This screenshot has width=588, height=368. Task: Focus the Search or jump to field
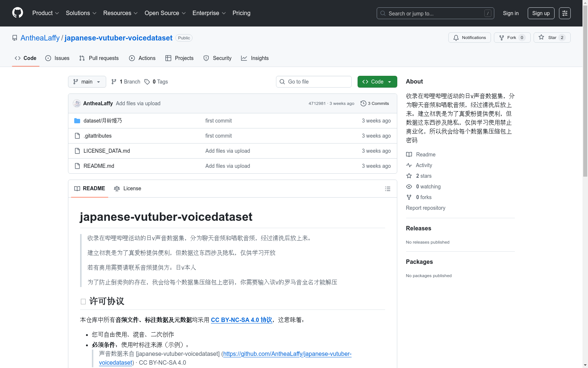pyautogui.click(x=435, y=13)
